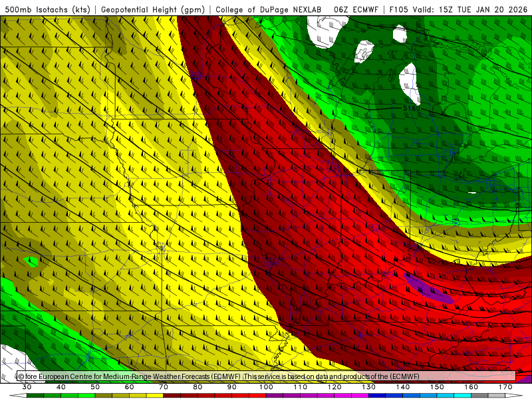This screenshot has height=399, width=532.
Task: Click the olive 50-55 kt legend swatch
Action: [x=104, y=396]
